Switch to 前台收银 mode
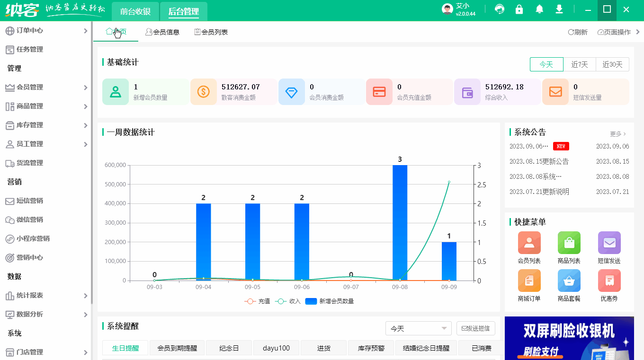This screenshot has height=360, width=644. (135, 10)
